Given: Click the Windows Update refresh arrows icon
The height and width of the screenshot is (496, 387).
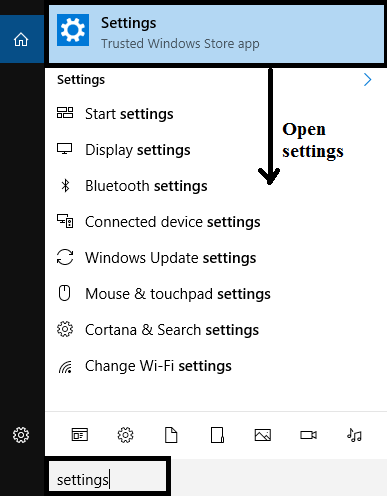Looking at the screenshot, I should coord(65,257).
